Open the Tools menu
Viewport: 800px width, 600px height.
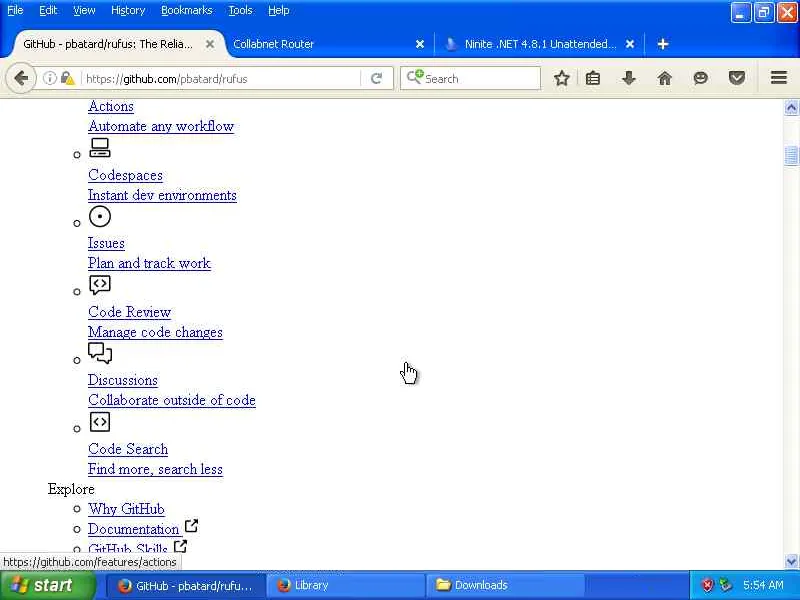click(240, 10)
